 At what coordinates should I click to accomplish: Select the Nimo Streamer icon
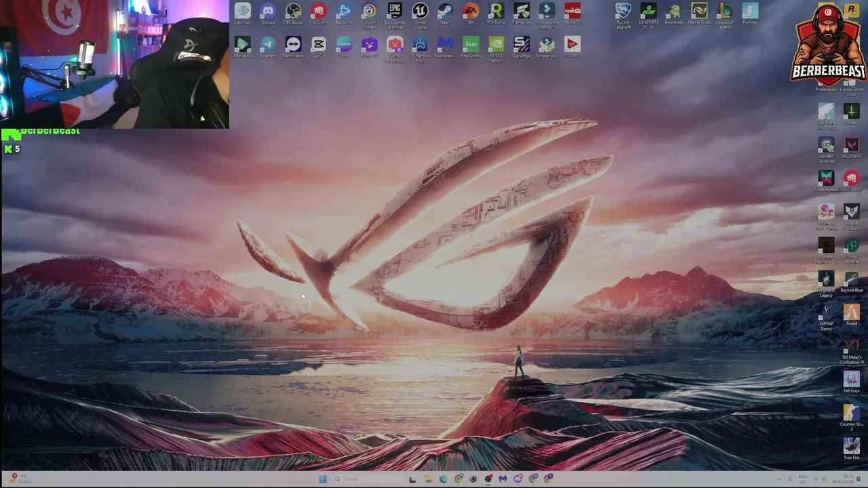pyautogui.click(x=395, y=49)
